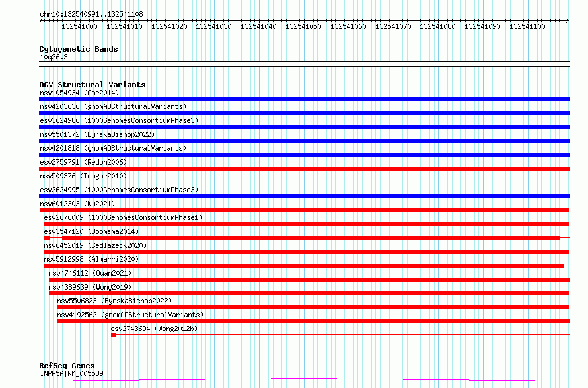This screenshot has width=588, height=388.
Task: Select the blue bar under nsv5501372
Action: (304, 141)
